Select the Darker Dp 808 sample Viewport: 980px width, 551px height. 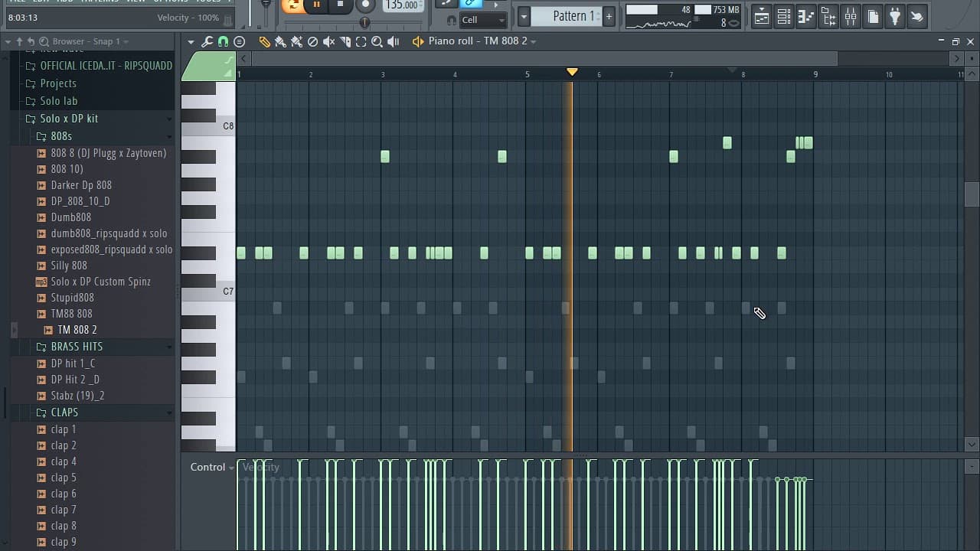point(81,185)
